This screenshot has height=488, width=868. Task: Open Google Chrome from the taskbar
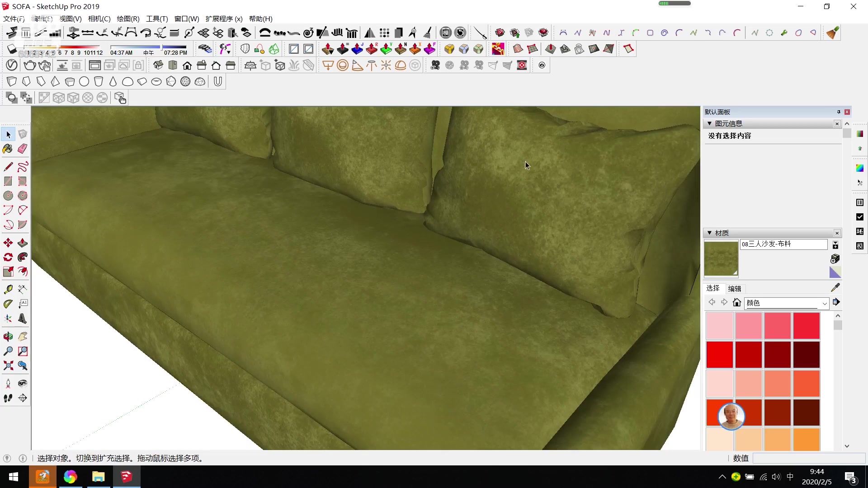(70, 477)
